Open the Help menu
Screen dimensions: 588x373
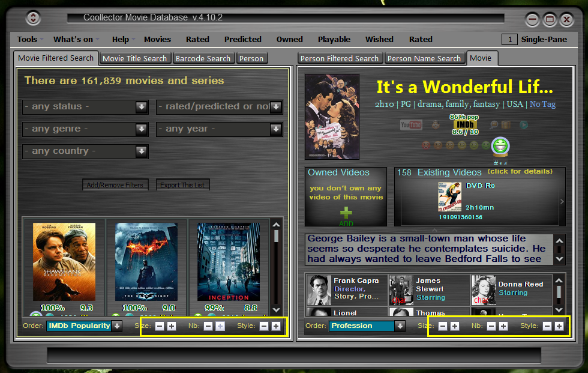[123, 40]
